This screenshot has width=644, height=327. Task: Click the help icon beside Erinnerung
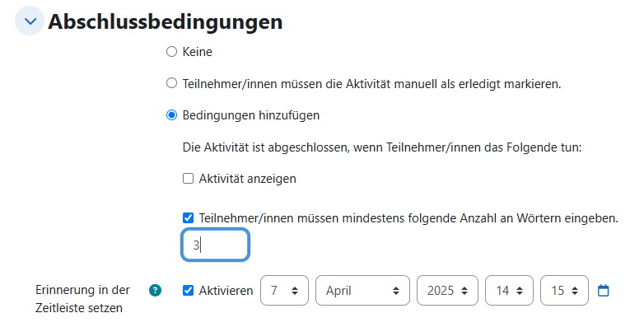(x=156, y=291)
